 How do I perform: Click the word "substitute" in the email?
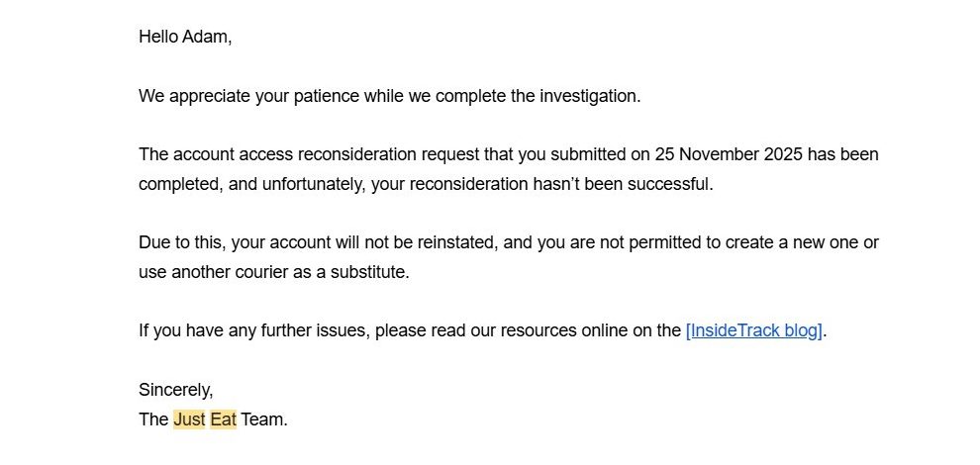(370, 272)
